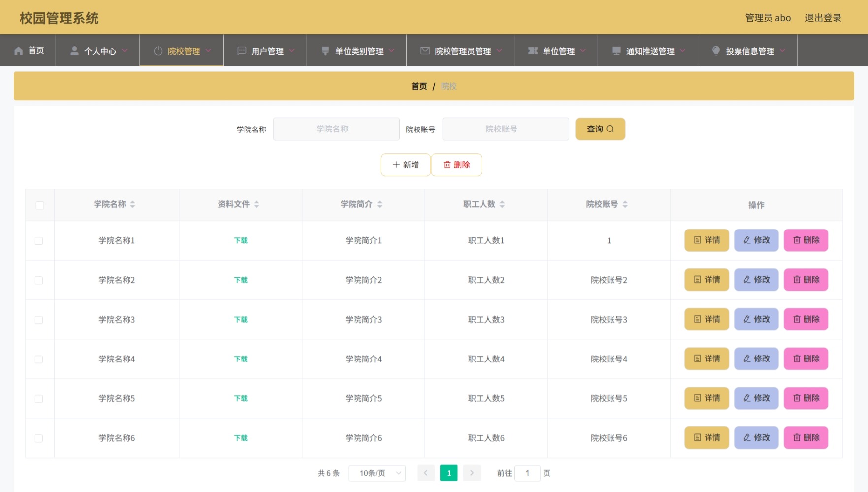Open the 投票信息管理 menu label
Image resolution: width=868 pixels, height=492 pixels.
pos(750,51)
